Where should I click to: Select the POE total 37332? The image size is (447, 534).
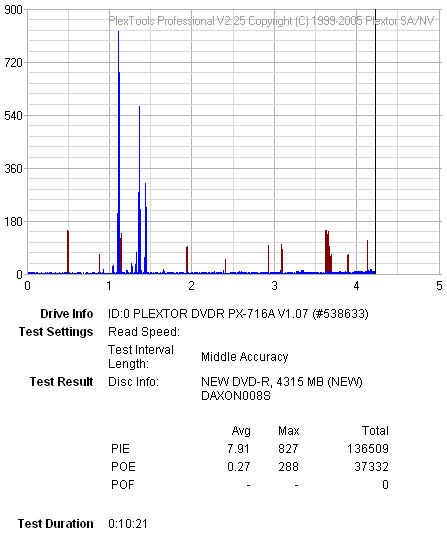(x=371, y=467)
